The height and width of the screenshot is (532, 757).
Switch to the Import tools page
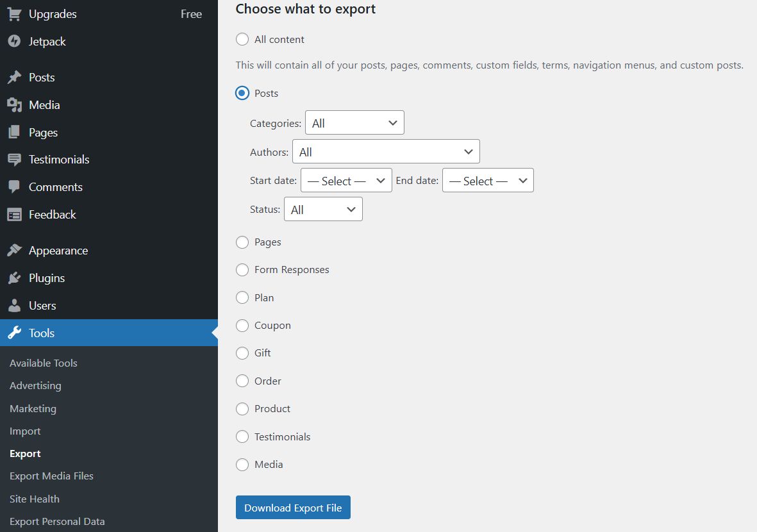click(25, 431)
